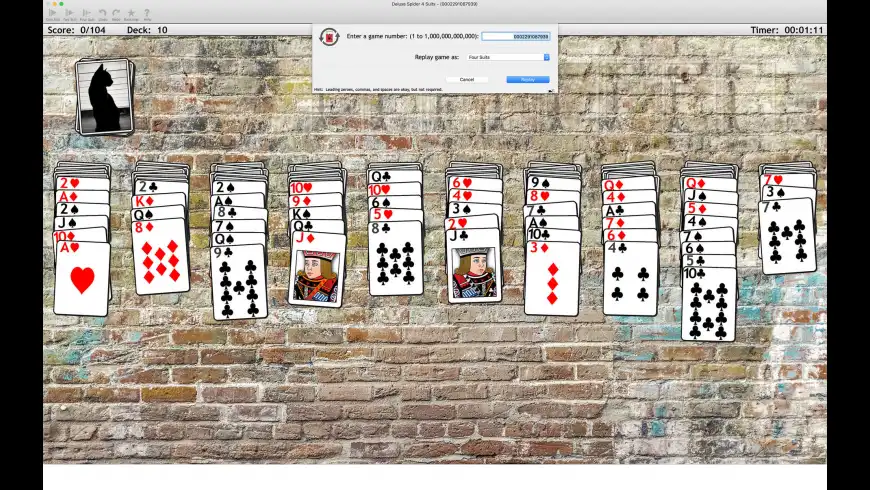
Task: Click the 4 of spades card
Action: [710, 222]
